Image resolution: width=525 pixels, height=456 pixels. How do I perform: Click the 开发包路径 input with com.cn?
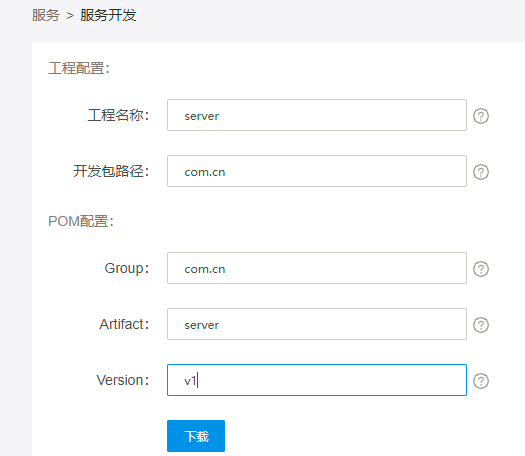coord(317,171)
